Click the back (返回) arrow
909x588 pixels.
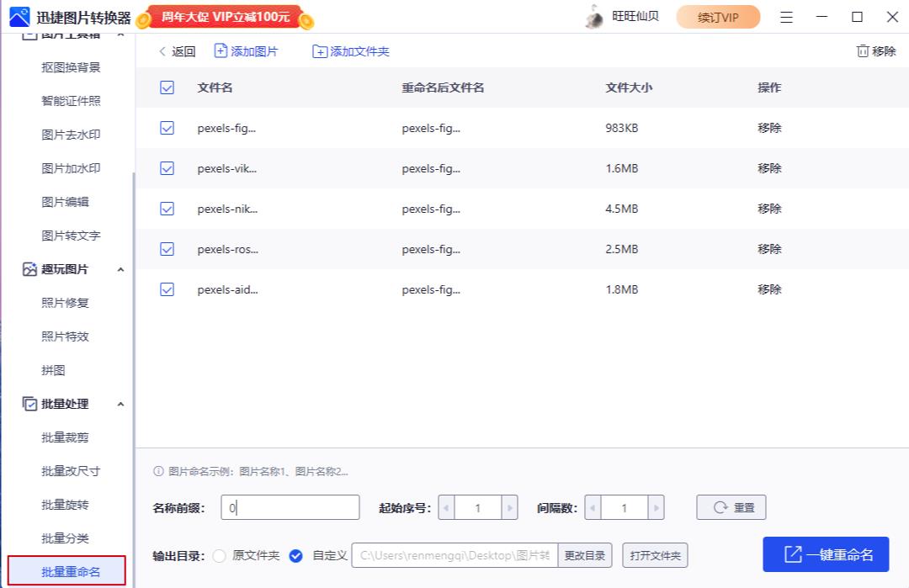point(162,51)
